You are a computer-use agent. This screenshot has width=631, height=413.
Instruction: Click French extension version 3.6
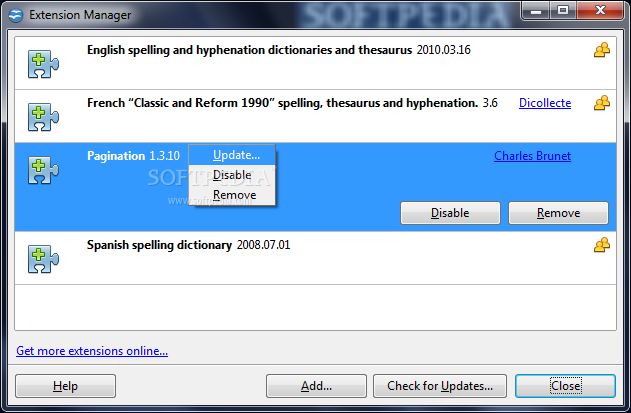pos(490,103)
